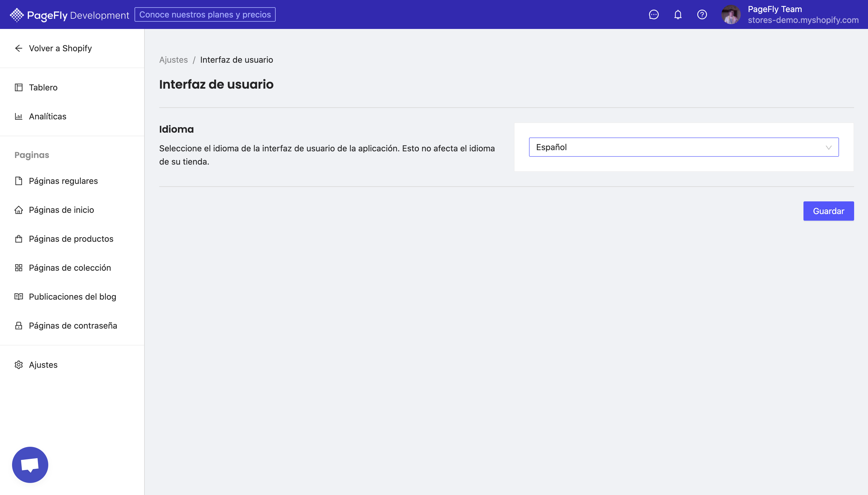This screenshot has width=868, height=495.
Task: Click the Páginas regulares document icon
Action: point(19,181)
